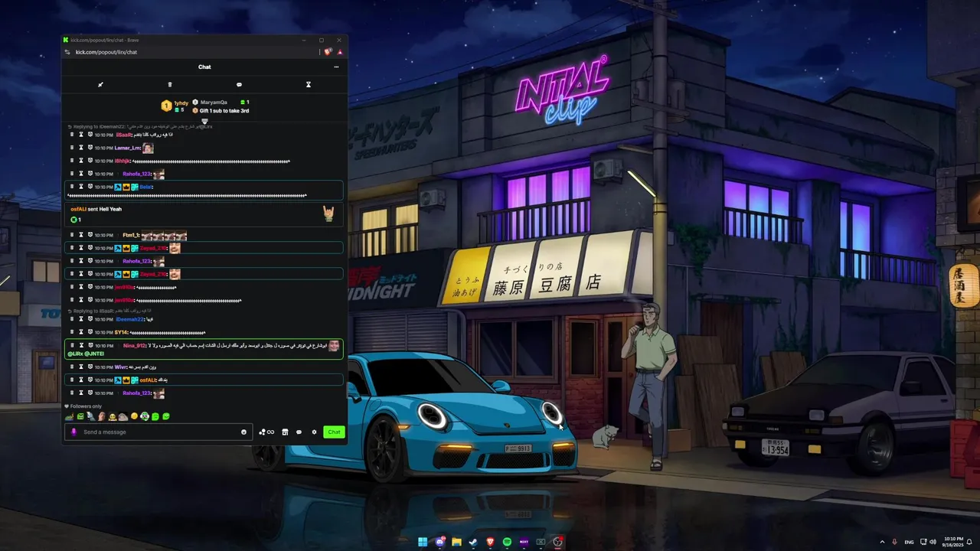Insert the yellow smiley quick emote
Screen dimensions: 980x551
[x=134, y=416]
